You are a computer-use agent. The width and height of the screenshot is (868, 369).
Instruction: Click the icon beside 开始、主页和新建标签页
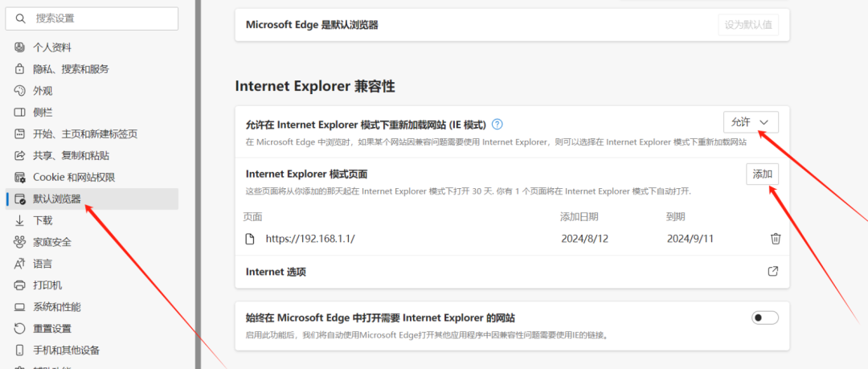tap(20, 134)
